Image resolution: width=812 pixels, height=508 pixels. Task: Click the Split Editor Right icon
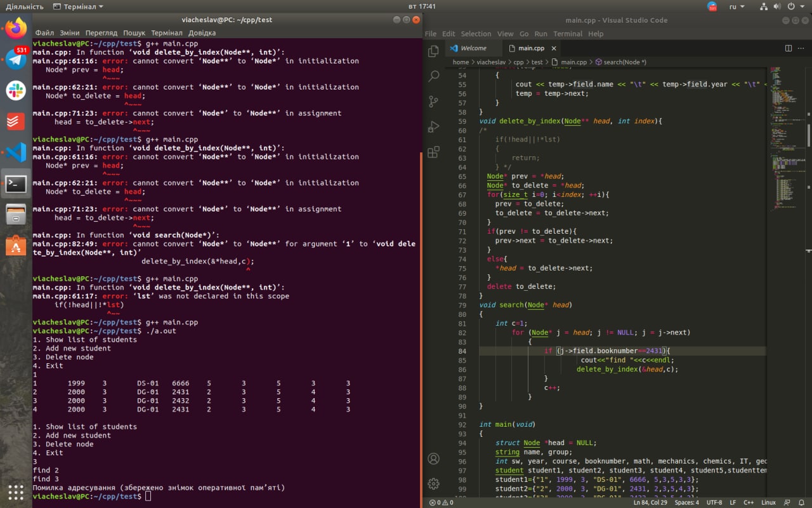[789, 48]
